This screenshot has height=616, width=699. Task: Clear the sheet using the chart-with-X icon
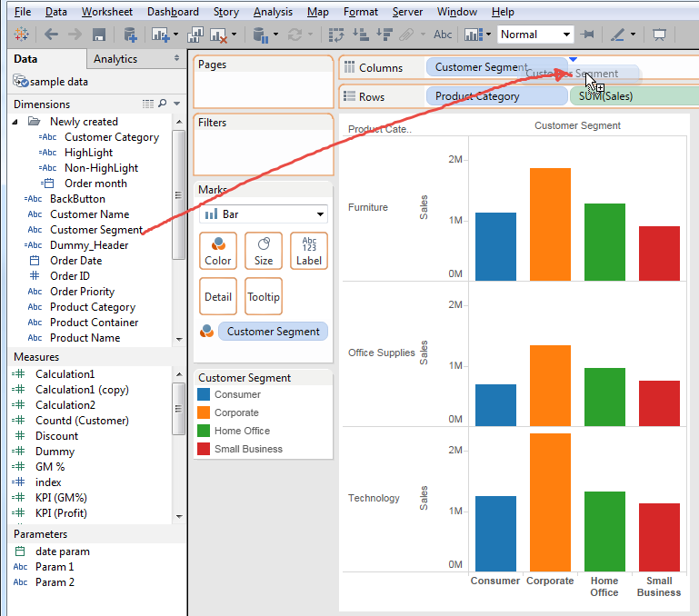click(218, 35)
